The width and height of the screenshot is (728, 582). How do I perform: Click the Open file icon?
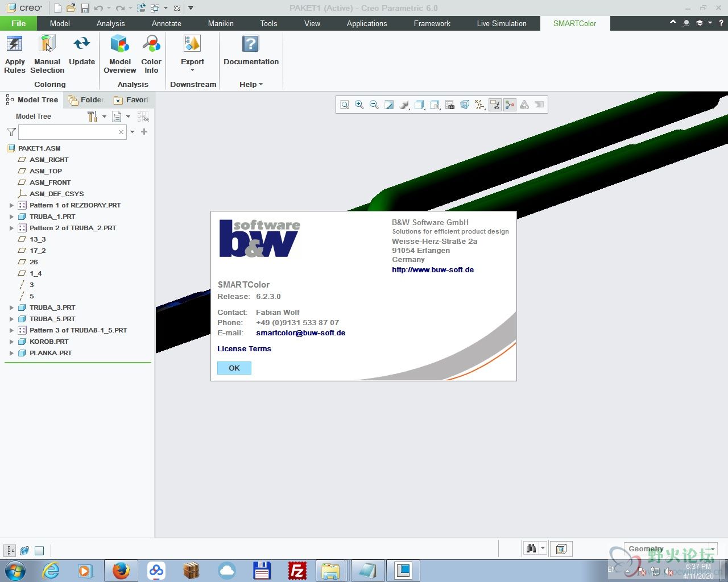pos(71,8)
